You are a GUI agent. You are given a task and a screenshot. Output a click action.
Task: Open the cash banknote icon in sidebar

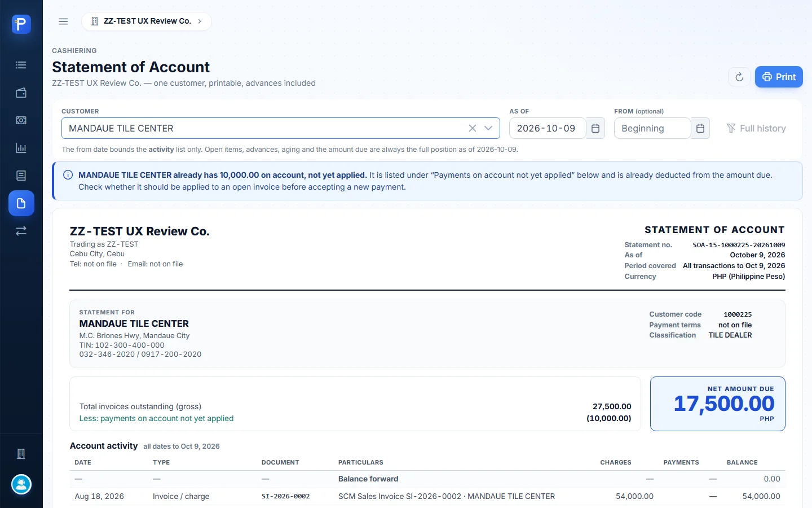point(21,120)
